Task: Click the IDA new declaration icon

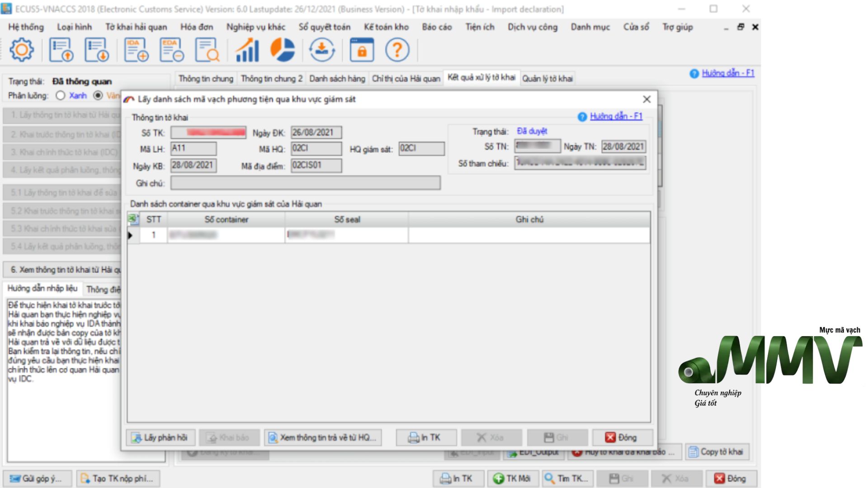Action: point(136,50)
